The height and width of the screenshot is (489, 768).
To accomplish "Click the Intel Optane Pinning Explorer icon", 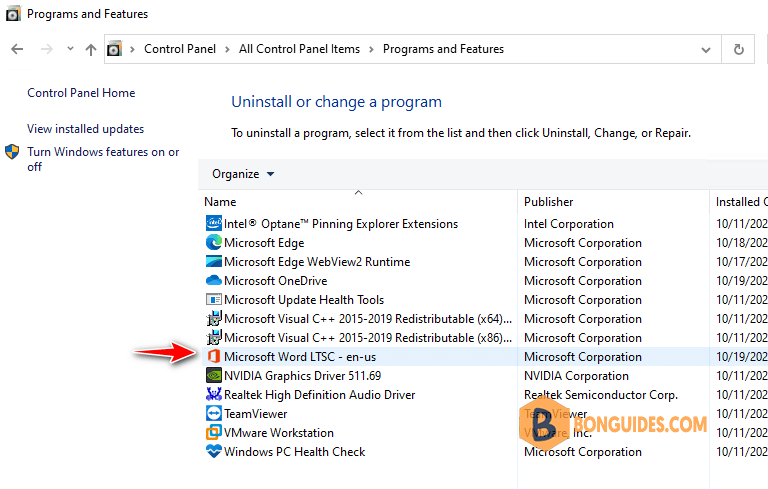I will coord(214,223).
